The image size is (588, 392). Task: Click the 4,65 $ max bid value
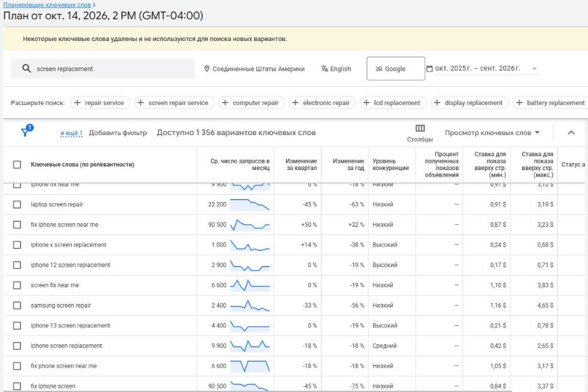click(545, 305)
